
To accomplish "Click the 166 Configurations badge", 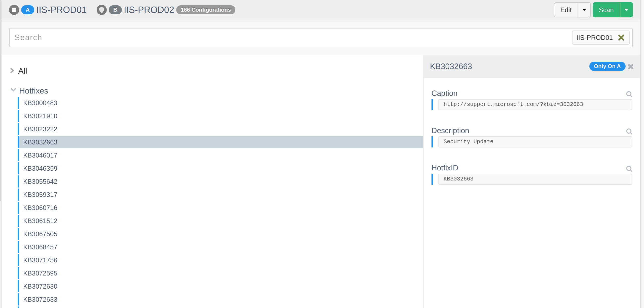I will click(206, 10).
